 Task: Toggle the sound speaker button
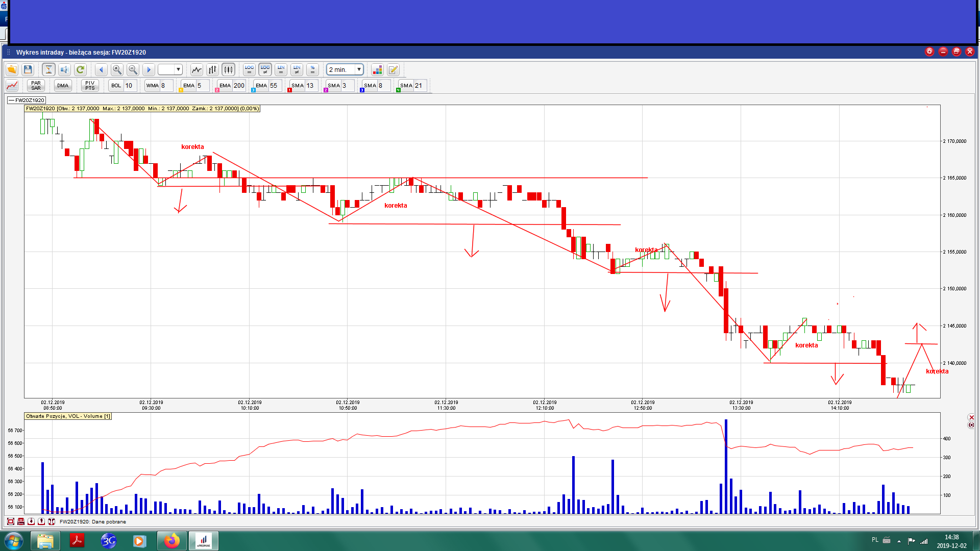click(x=64, y=69)
